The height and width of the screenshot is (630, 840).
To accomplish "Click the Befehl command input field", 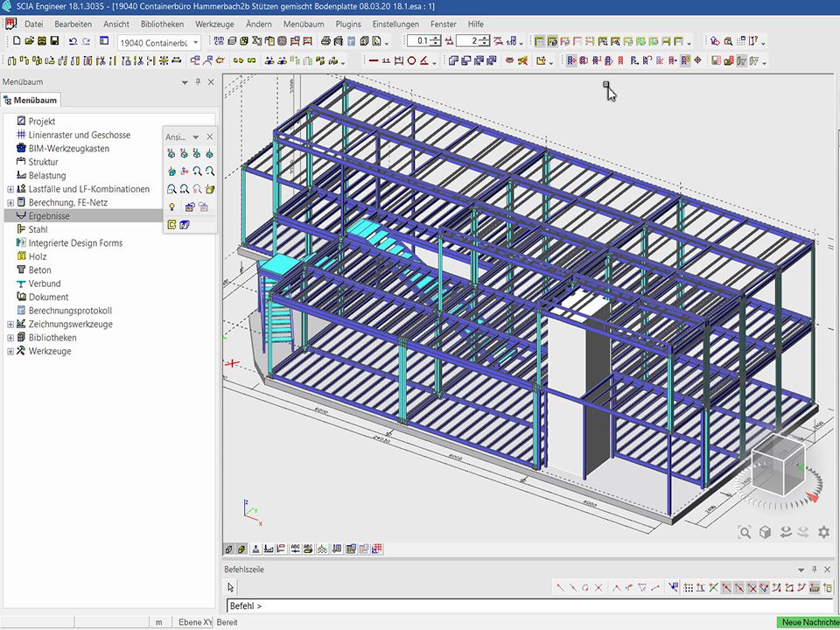I will 525,605.
